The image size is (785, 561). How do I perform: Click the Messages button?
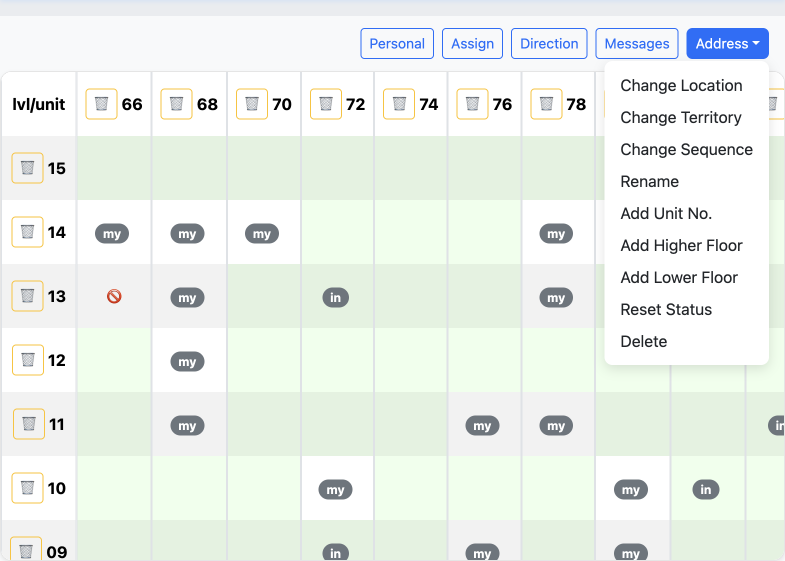click(637, 44)
